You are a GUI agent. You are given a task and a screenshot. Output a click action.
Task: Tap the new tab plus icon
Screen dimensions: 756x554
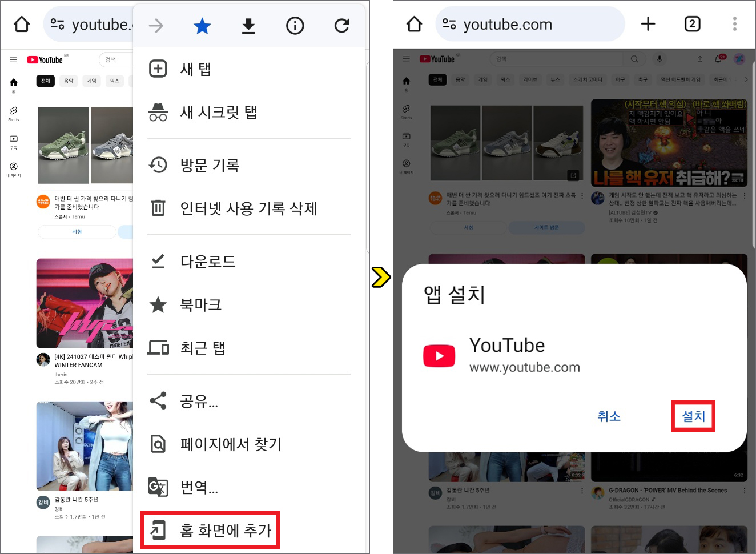coord(648,24)
